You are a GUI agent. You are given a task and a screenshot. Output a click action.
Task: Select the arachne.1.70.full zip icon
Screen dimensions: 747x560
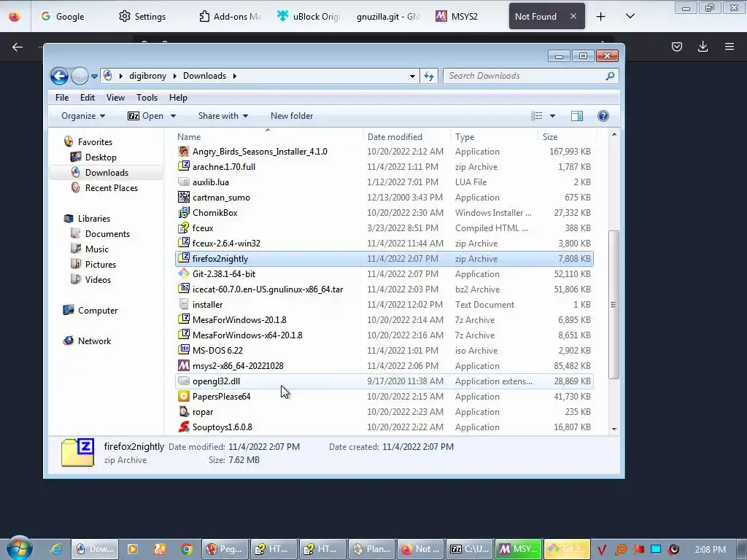(x=183, y=167)
